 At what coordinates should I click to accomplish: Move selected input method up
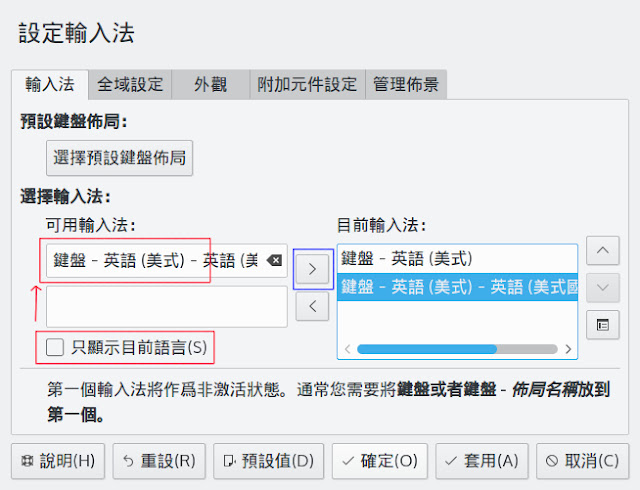point(602,249)
